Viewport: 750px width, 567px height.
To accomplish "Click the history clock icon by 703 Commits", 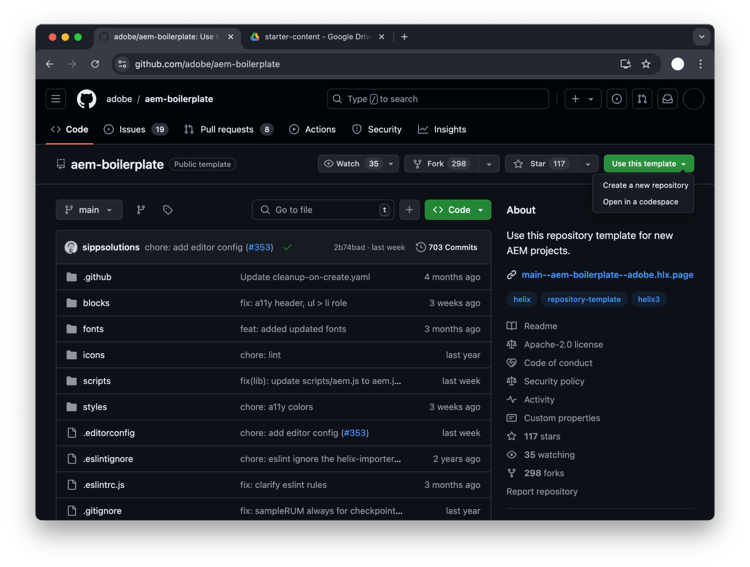I will pyautogui.click(x=420, y=247).
